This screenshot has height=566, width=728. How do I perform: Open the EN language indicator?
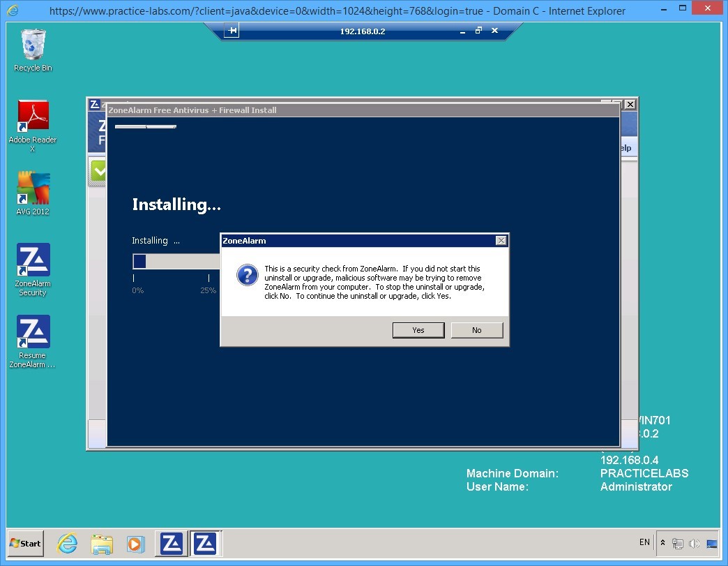[x=644, y=542]
